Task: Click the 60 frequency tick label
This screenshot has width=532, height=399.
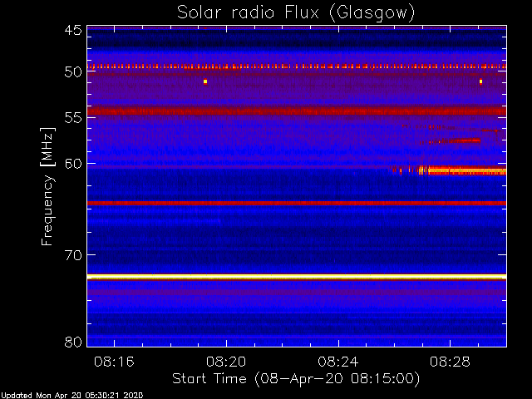Action: [73, 164]
